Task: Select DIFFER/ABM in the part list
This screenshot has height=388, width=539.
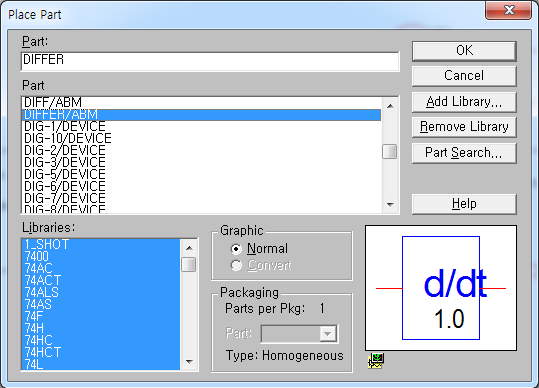Action: (202, 114)
